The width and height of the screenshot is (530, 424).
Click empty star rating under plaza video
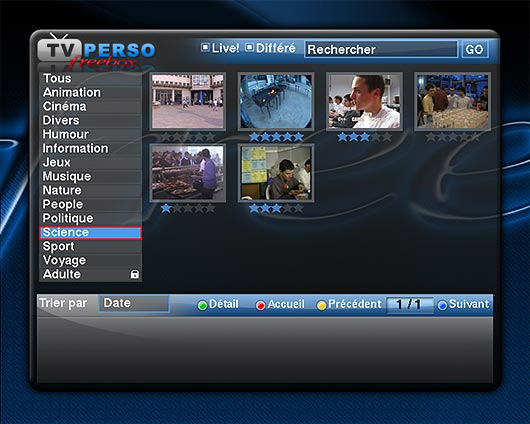(188, 137)
